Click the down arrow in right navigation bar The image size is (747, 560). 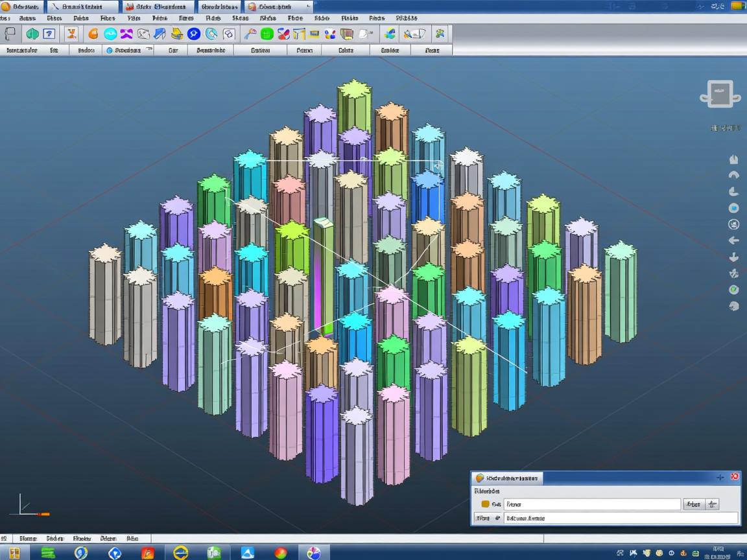point(734,257)
